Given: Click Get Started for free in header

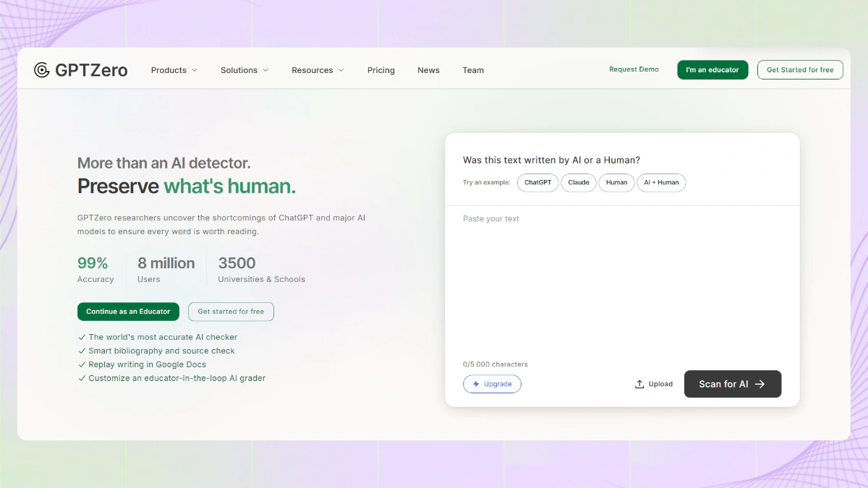Looking at the screenshot, I should (799, 70).
